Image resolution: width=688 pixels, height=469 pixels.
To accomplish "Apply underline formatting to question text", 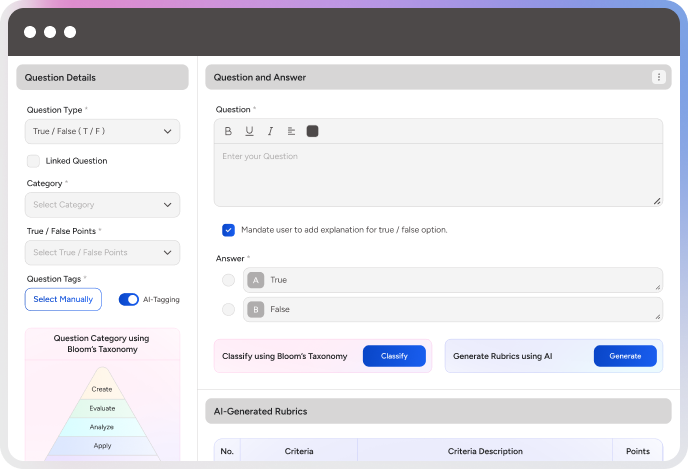I will [x=249, y=131].
